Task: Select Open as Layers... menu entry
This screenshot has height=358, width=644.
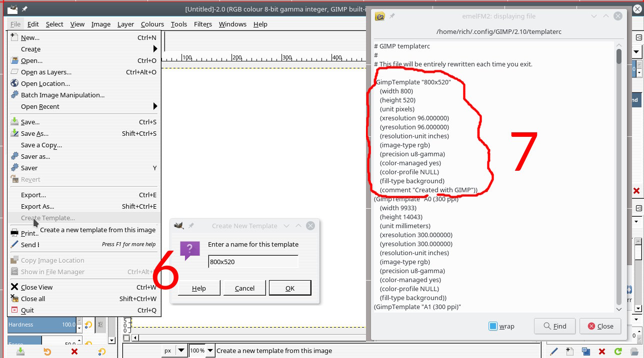Action: 84,72
